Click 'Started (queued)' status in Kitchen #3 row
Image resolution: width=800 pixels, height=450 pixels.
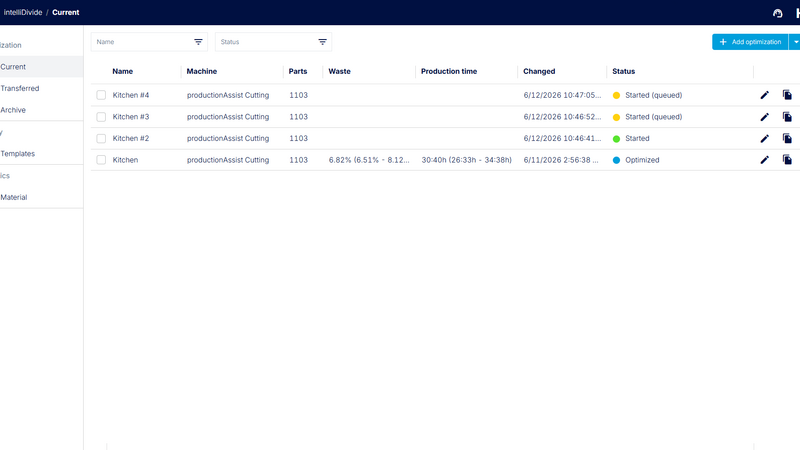654,117
